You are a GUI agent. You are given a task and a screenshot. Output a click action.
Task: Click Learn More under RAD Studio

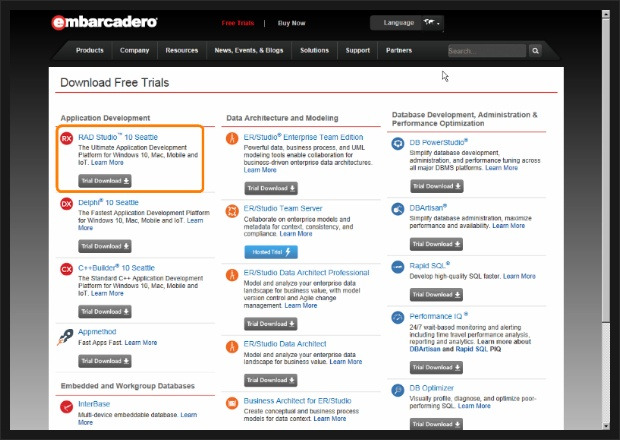pos(107,162)
